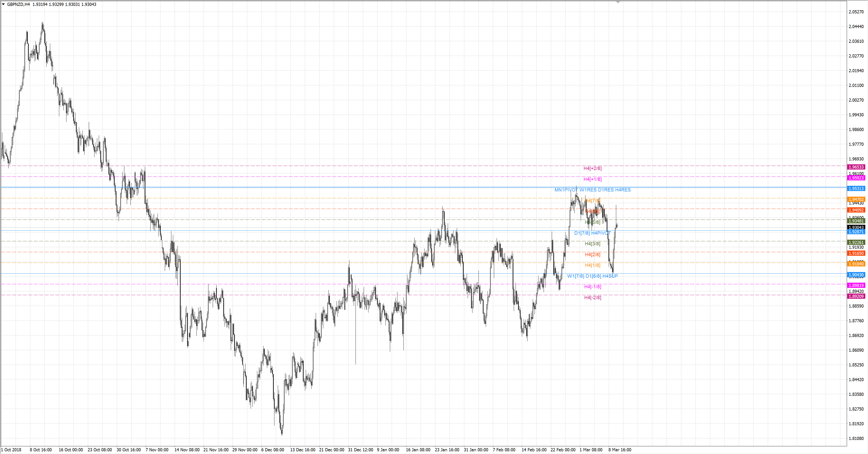The height and width of the screenshot is (454, 868).
Task: Select the H4[3/8] level label
Action: [x=592, y=244]
